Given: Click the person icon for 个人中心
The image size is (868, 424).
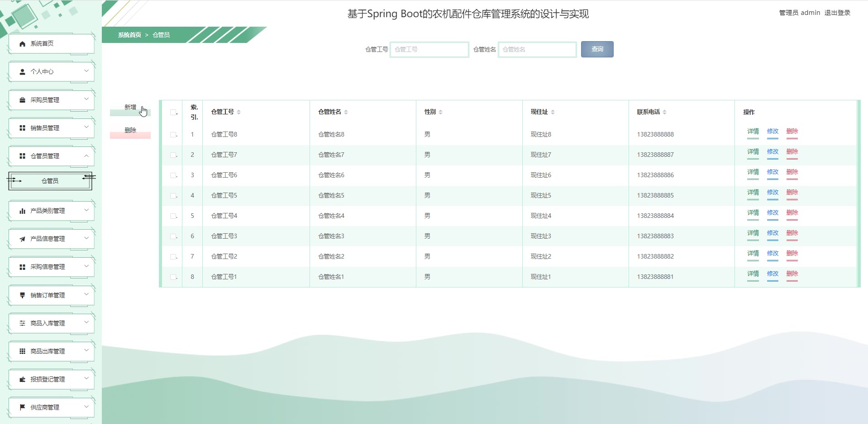Looking at the screenshot, I should [22, 72].
